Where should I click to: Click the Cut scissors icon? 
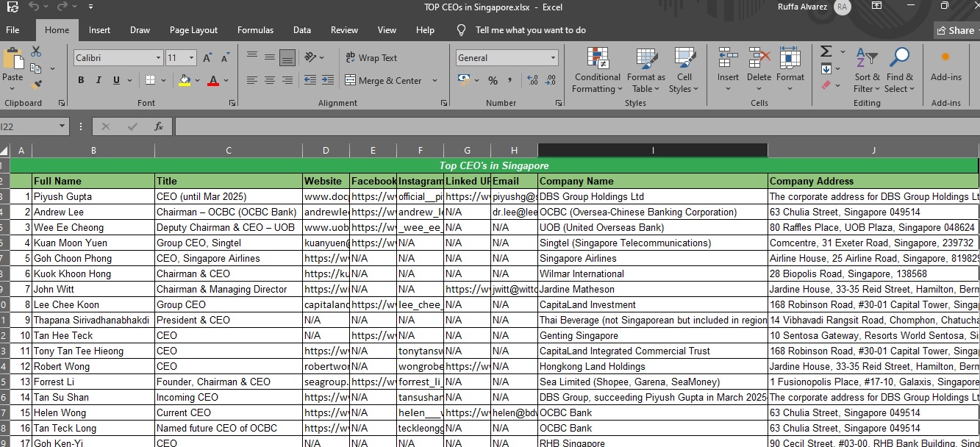pyautogui.click(x=36, y=52)
